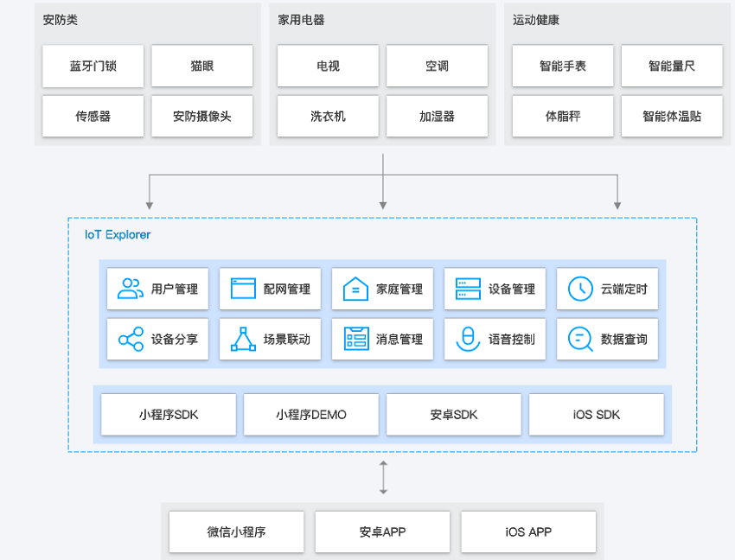Select the 传感器 box
This screenshot has height=560, width=735.
tap(93, 116)
